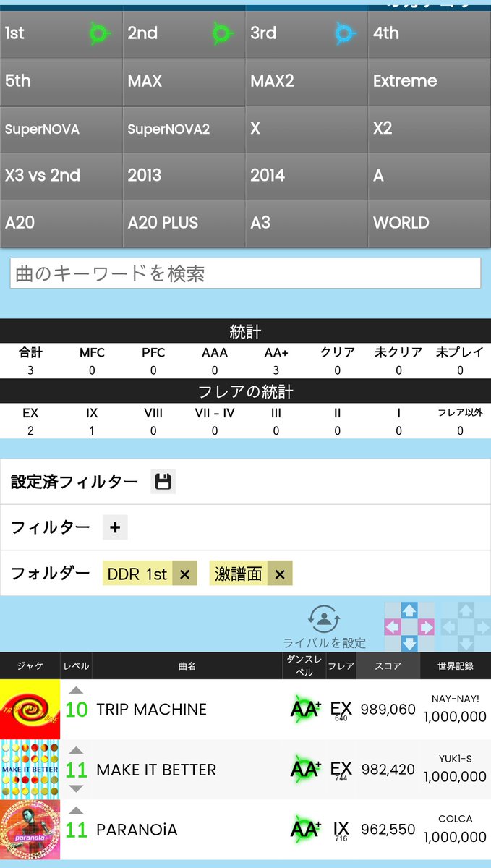The image size is (491, 868).
Task: Open the Extreme version folder
Action: [430, 81]
